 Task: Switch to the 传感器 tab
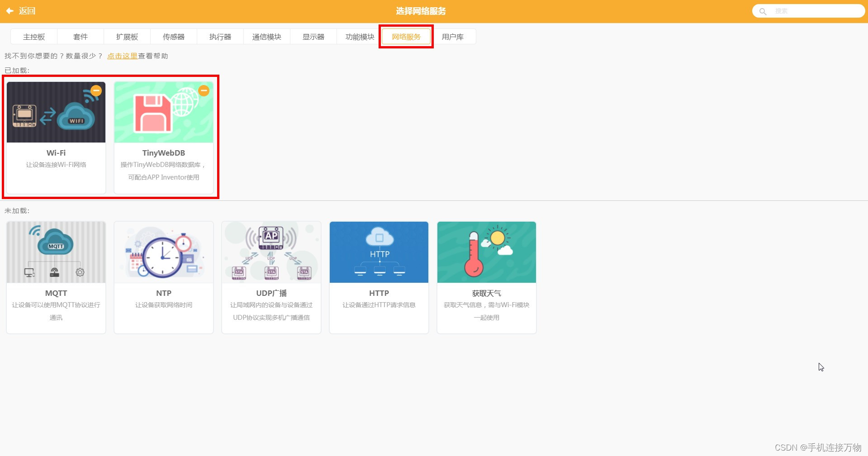click(173, 37)
